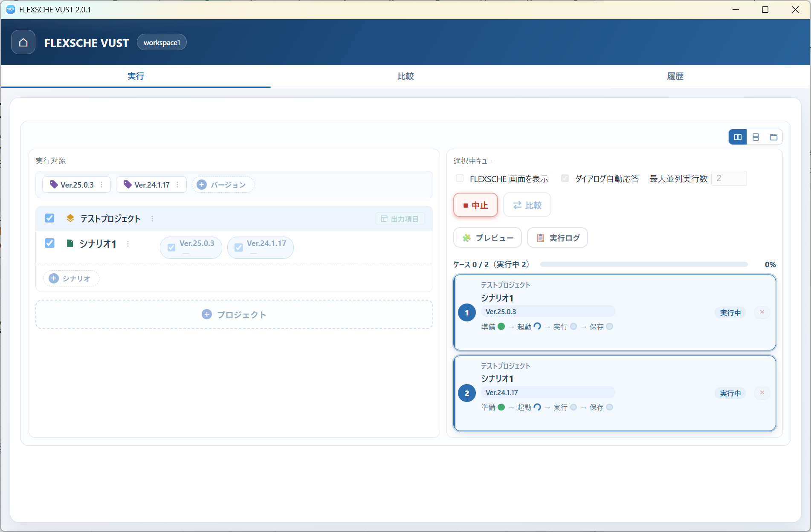Remove the Ver.25.0.3 queue item
The image size is (811, 532).
click(x=762, y=312)
